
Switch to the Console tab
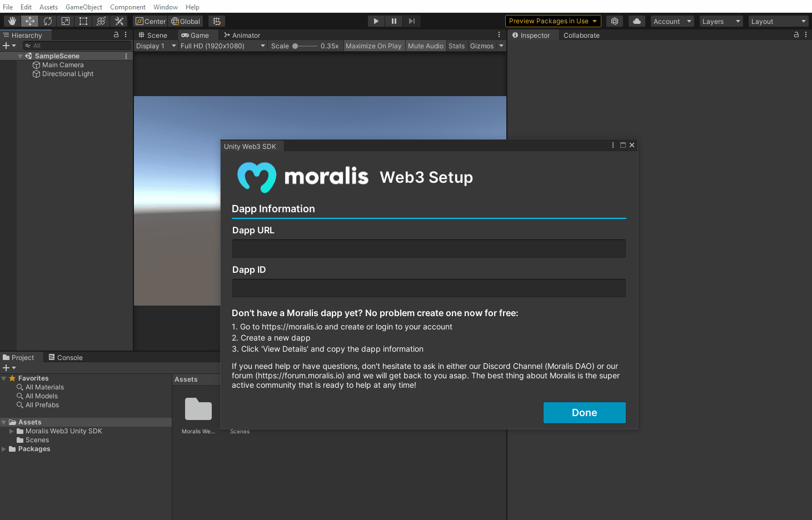(x=66, y=357)
